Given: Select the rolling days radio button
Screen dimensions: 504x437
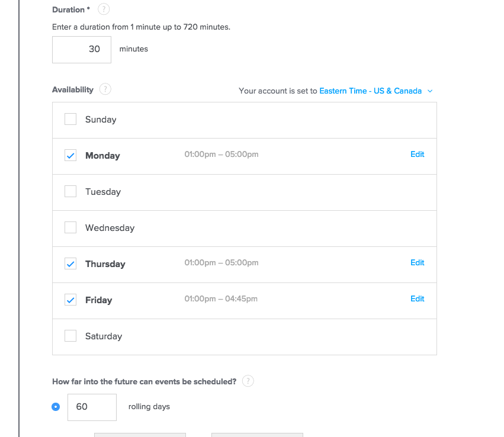Looking at the screenshot, I should (56, 407).
